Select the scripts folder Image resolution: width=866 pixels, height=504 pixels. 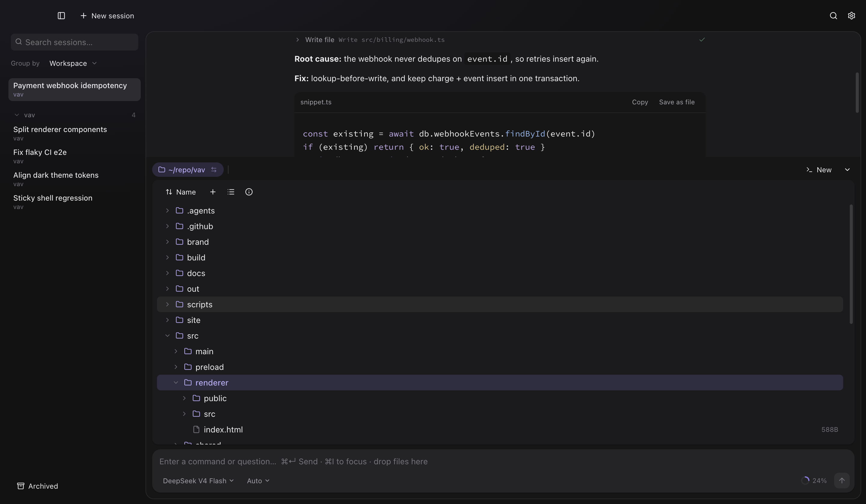pyautogui.click(x=500, y=305)
